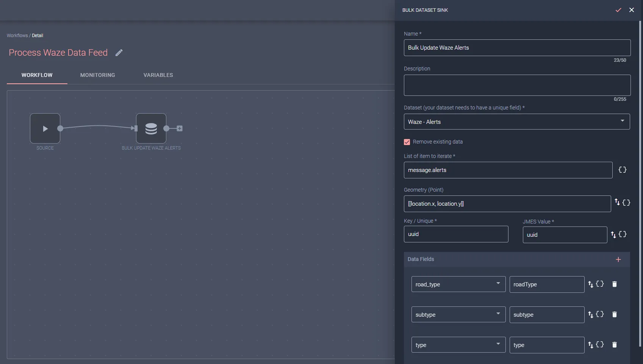Click the Data Fields section header
This screenshot has width=643, height=364.
click(517, 259)
